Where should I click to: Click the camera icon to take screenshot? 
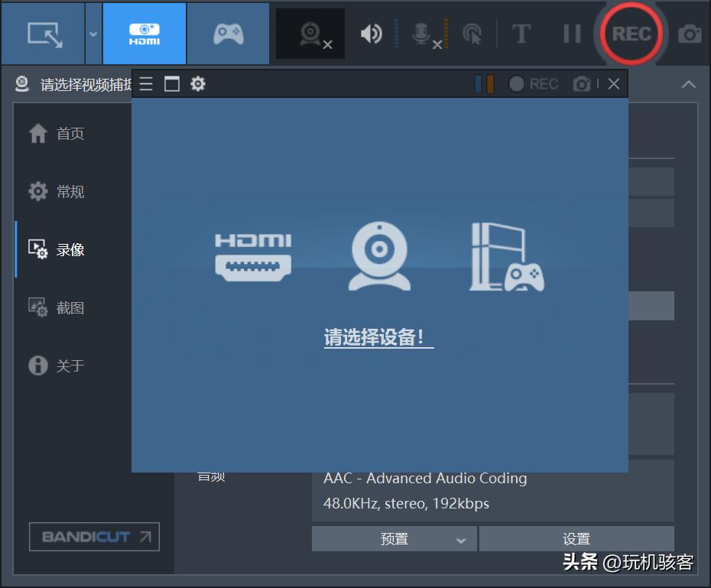[689, 33]
